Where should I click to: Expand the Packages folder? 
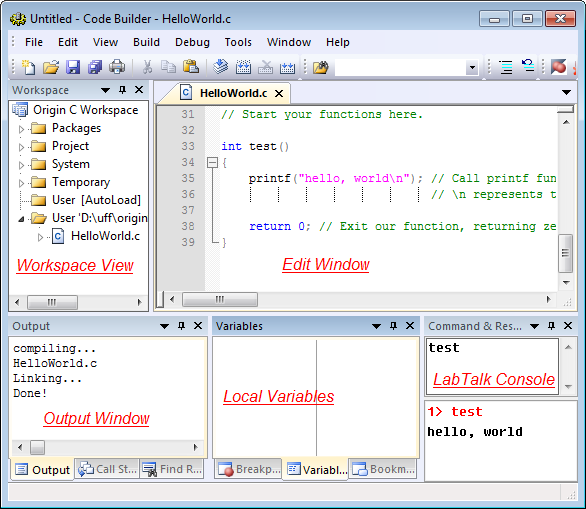click(x=21, y=129)
